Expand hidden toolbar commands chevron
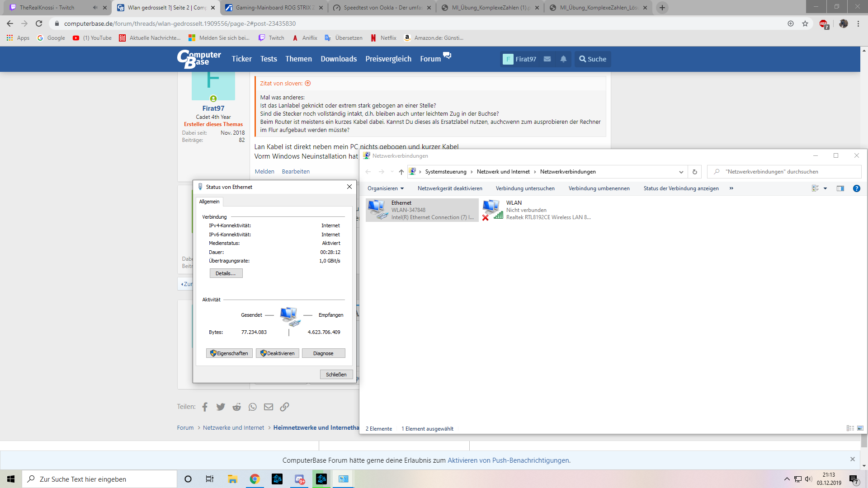 point(731,188)
